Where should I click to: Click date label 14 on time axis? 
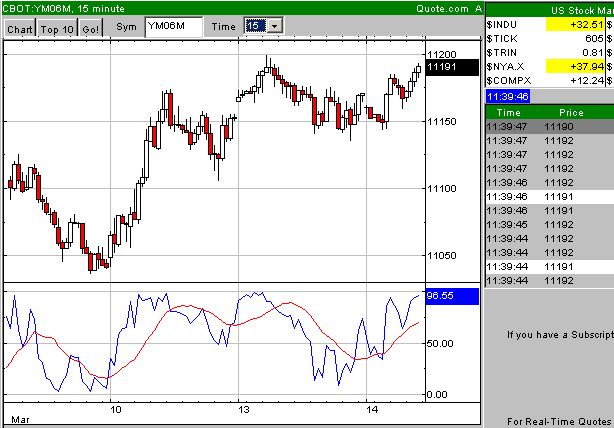click(x=372, y=410)
